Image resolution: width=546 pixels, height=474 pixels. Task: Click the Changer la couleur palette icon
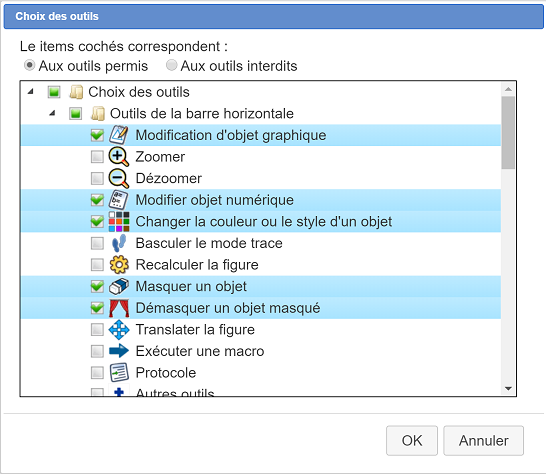coord(119,222)
